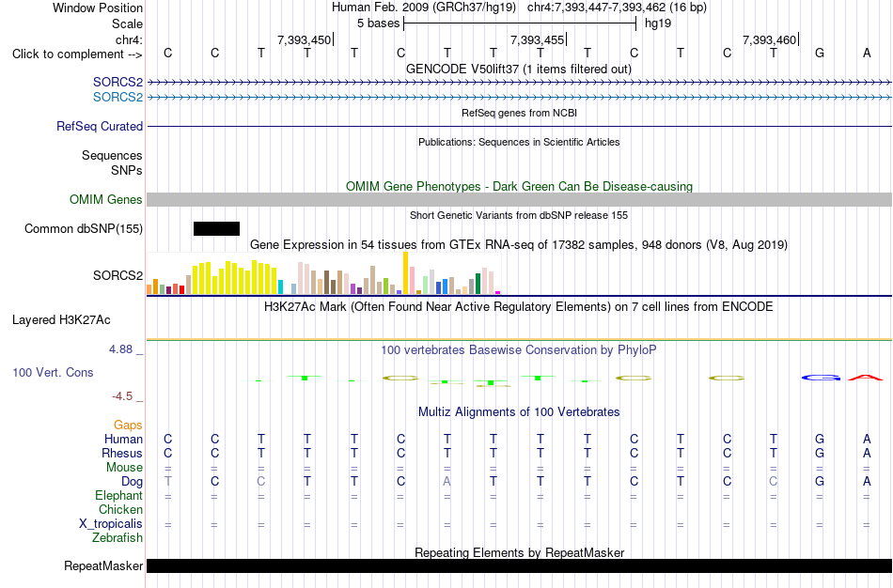Open the OMIM Genes track label

(106, 200)
